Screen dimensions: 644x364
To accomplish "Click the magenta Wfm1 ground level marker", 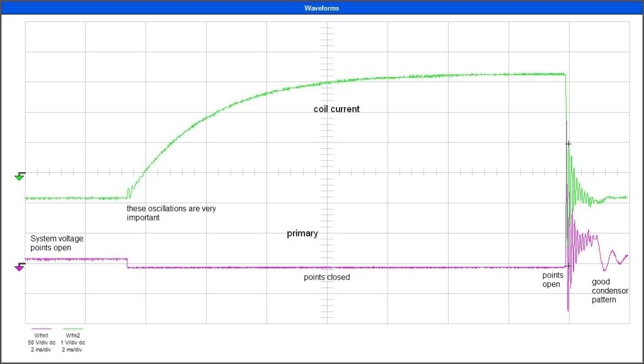I will click(20, 267).
